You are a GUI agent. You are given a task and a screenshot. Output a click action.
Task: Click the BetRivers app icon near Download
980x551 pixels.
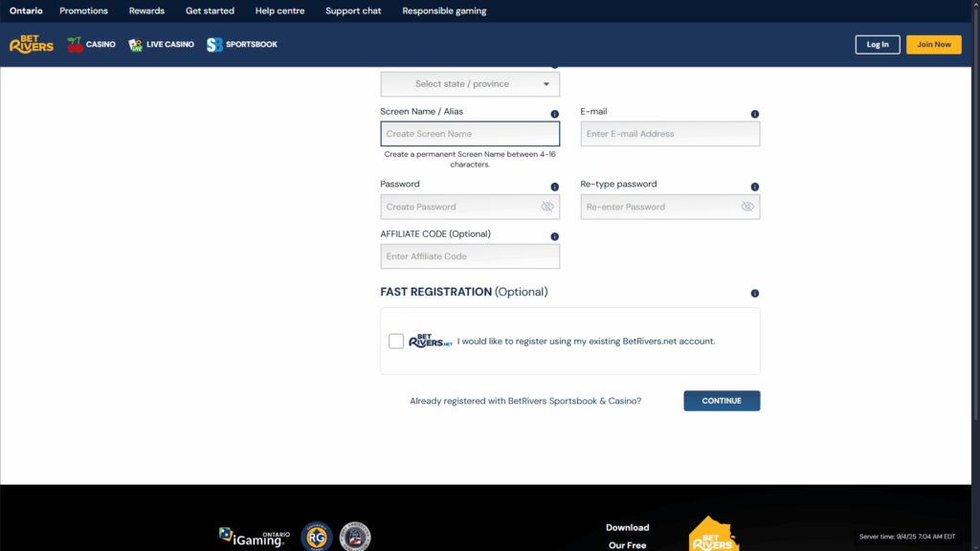713,536
